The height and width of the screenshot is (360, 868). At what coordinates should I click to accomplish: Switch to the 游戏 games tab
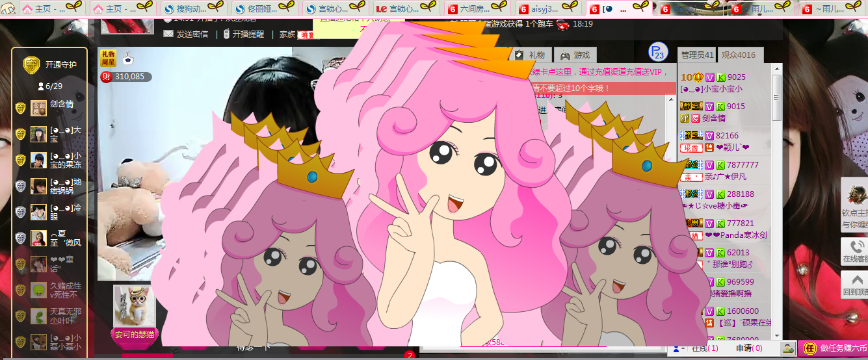[575, 56]
